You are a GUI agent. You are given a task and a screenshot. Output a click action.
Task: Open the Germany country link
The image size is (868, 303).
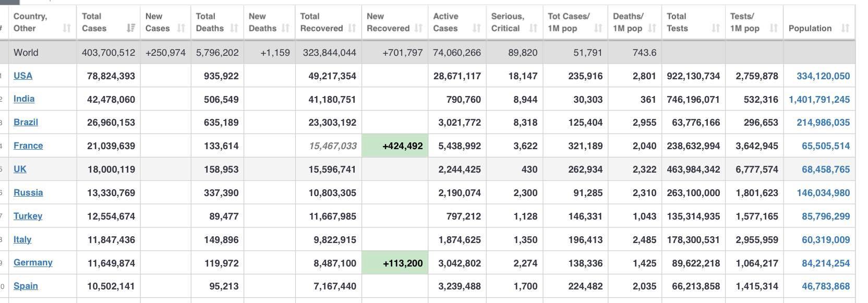33,262
